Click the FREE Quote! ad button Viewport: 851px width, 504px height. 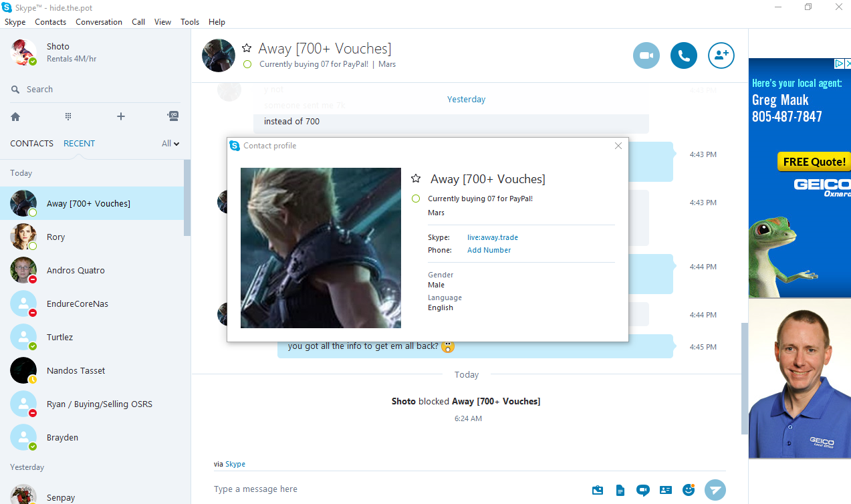click(x=814, y=162)
